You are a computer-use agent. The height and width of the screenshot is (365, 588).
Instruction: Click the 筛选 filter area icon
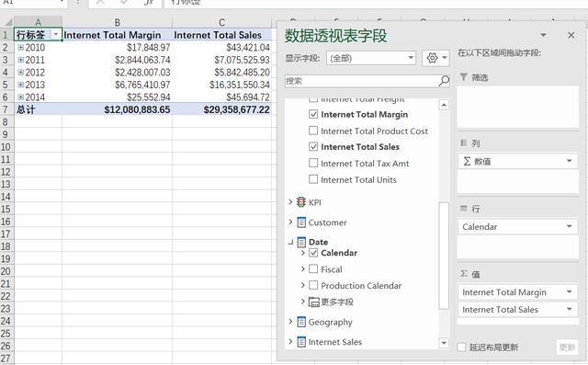tap(463, 77)
